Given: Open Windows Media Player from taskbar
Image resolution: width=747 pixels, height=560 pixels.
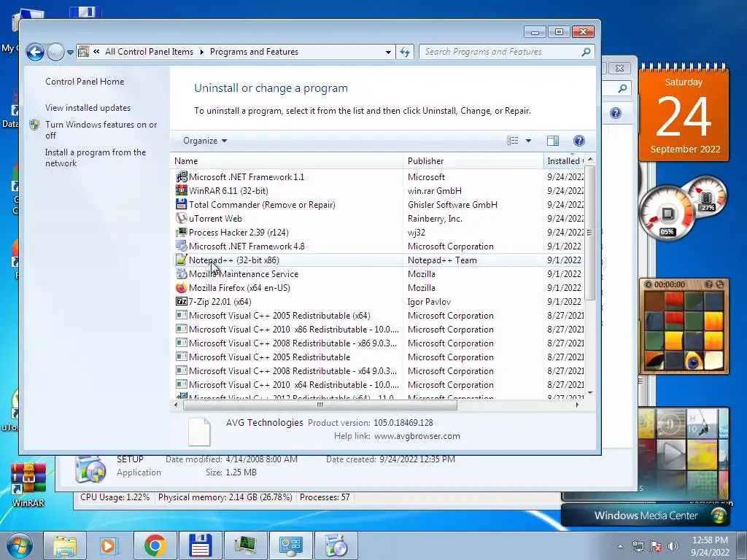Looking at the screenshot, I should coord(109,545).
